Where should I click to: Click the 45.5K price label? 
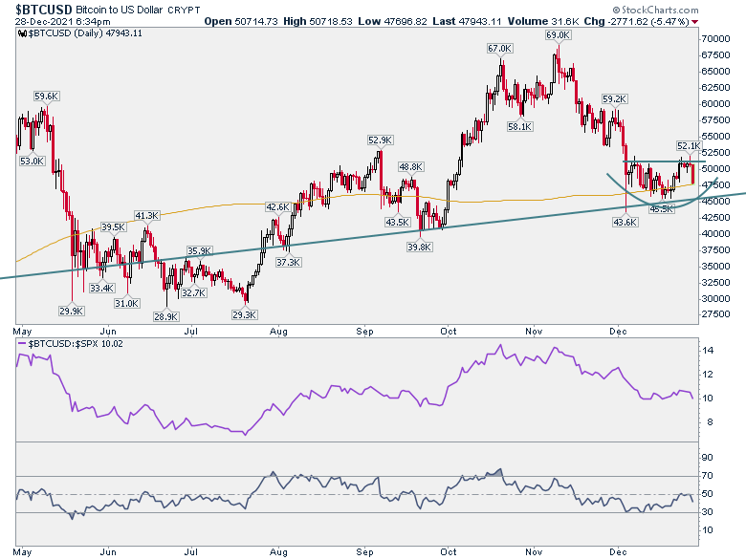[x=662, y=208]
